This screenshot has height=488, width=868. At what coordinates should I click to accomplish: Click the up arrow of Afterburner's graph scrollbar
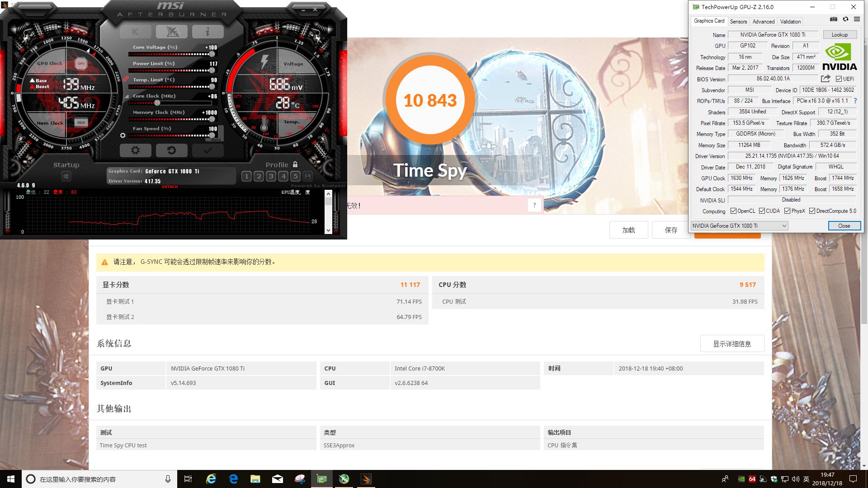click(x=328, y=194)
